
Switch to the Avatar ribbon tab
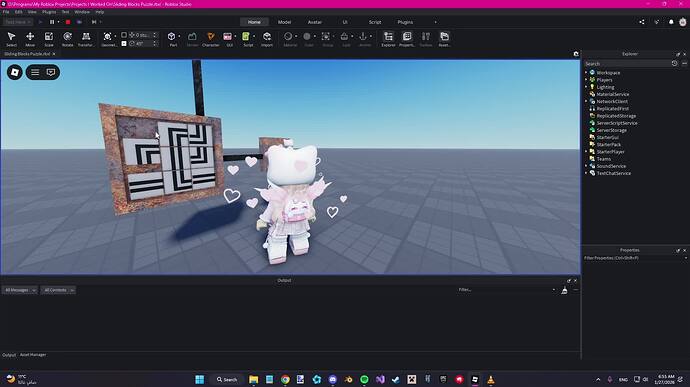tap(315, 22)
